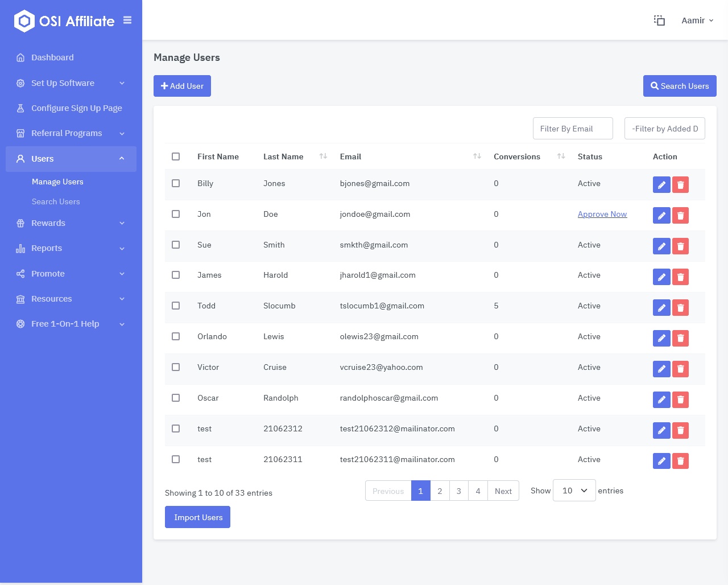
Task: Tick the checkbox for Orlando Lewis
Action: coord(176,336)
